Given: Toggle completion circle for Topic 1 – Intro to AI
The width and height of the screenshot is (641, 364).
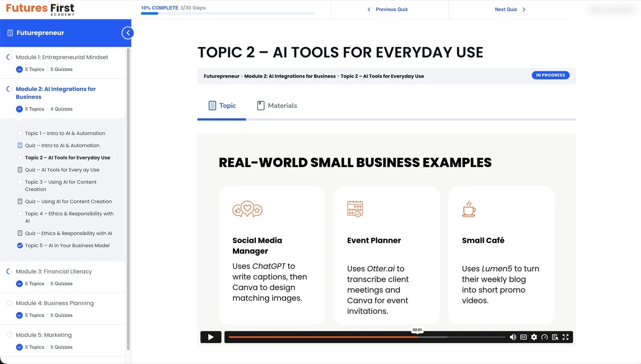Looking at the screenshot, I should point(20,133).
